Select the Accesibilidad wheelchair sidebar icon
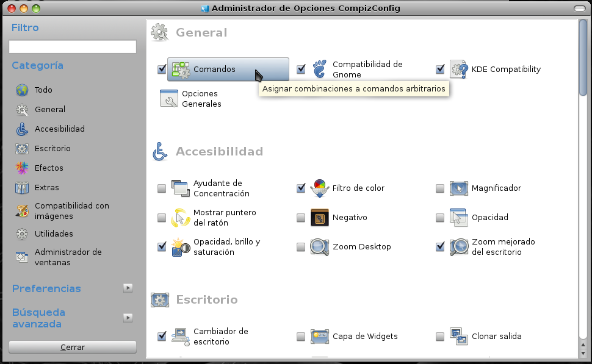Image resolution: width=592 pixels, height=364 pixels. coord(22,129)
